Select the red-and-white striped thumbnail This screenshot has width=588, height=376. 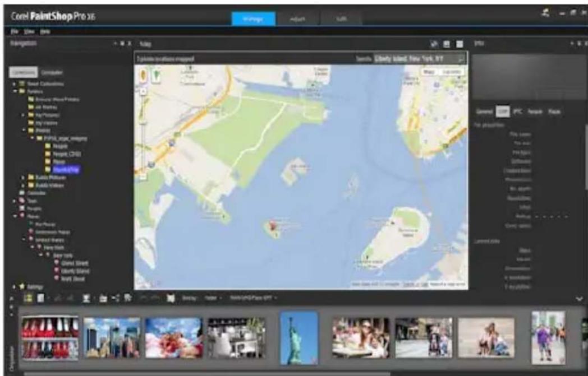point(50,338)
